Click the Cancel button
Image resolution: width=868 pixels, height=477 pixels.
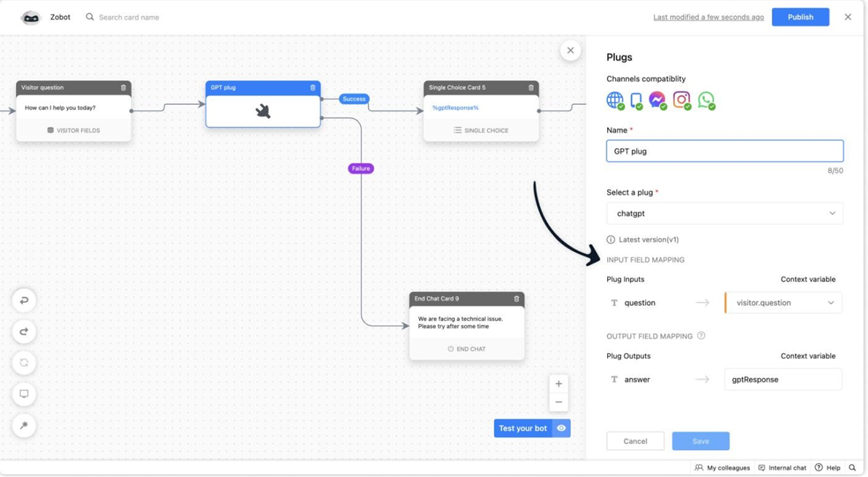[636, 441]
